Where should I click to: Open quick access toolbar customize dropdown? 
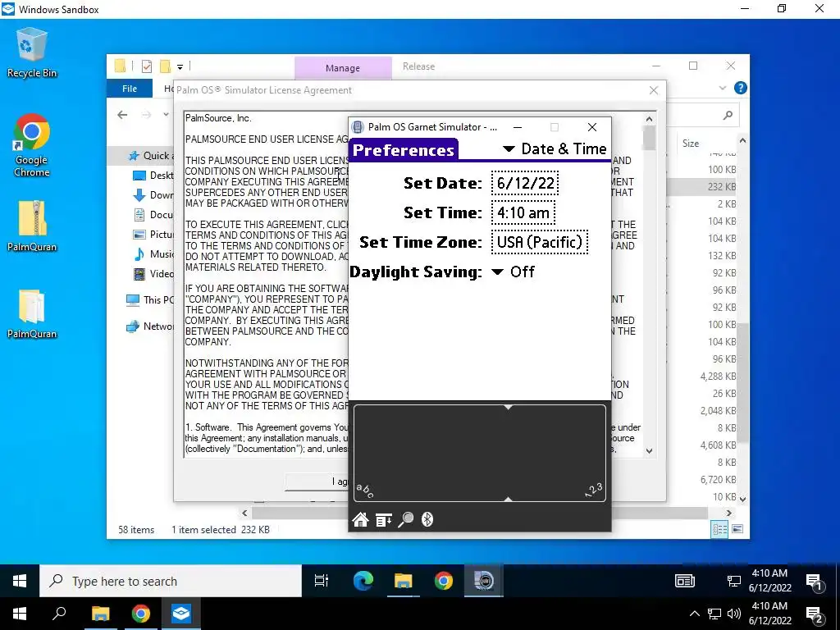(x=180, y=67)
